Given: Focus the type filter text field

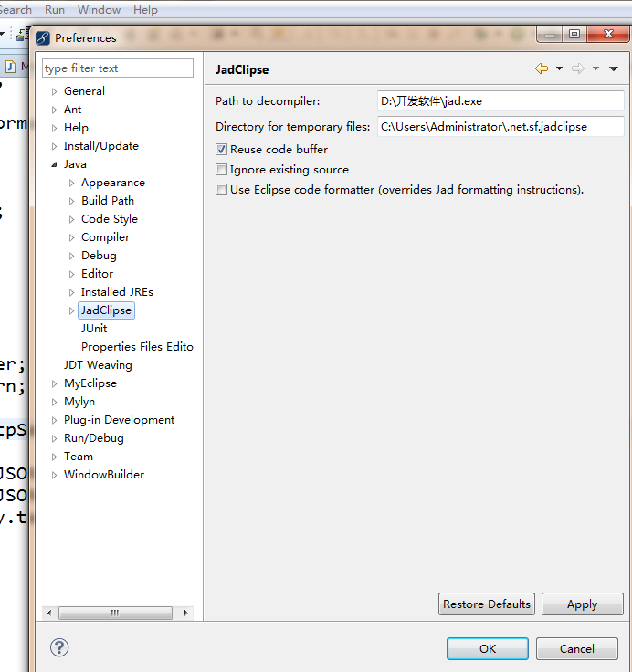Looking at the screenshot, I should pyautogui.click(x=118, y=68).
